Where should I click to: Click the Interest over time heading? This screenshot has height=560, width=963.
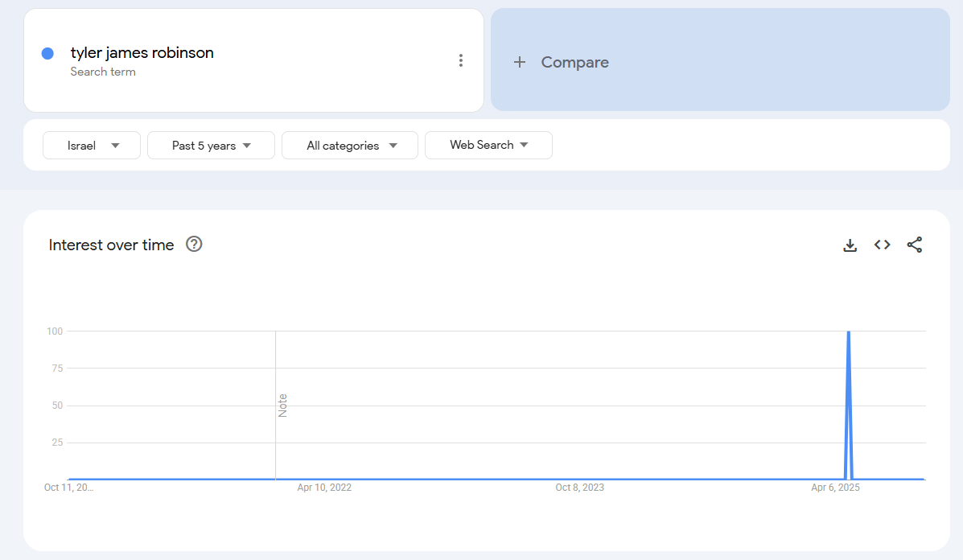click(111, 245)
